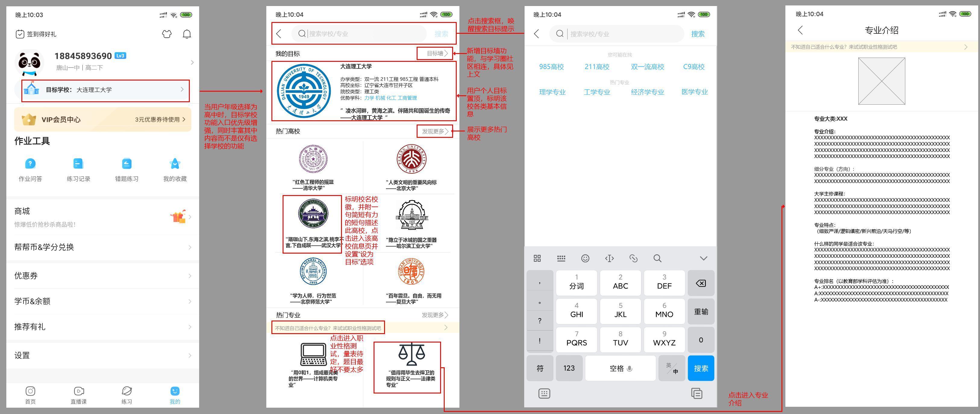The height and width of the screenshot is (414, 980).
Task: Tap the 123 numeric key
Action: (x=569, y=368)
